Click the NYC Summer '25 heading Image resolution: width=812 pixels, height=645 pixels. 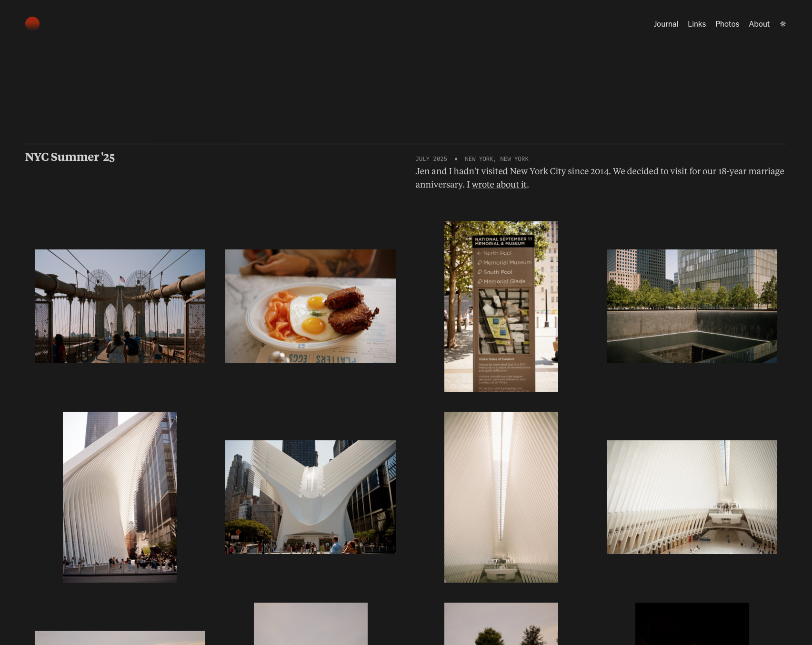coord(70,157)
